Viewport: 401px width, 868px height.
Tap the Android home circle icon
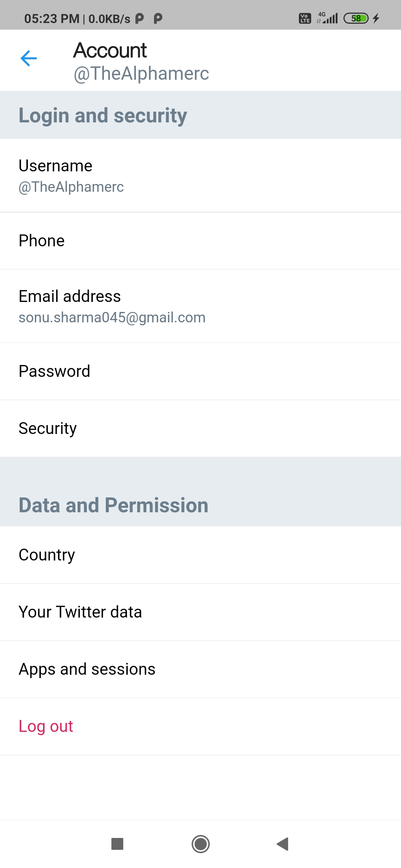pyautogui.click(x=200, y=844)
